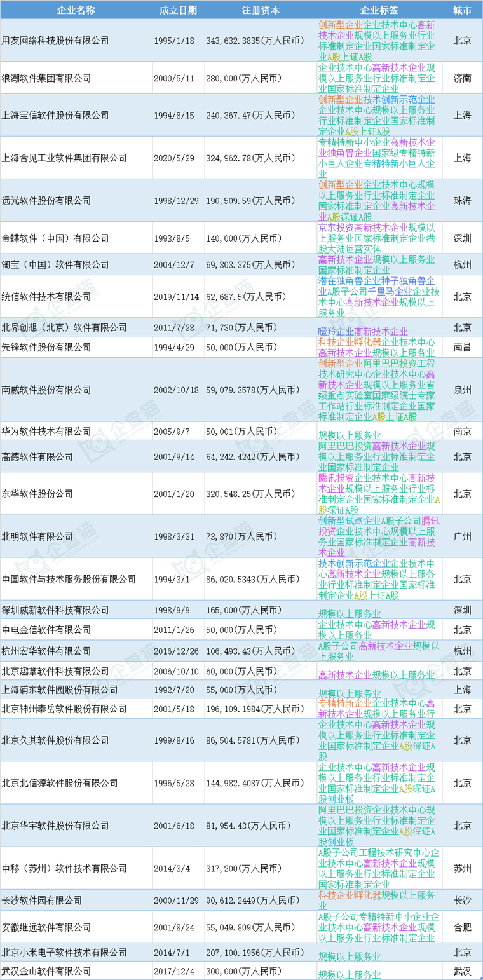Screen dimensions: 483x980
Task: Click 瞪羚企业 tag in 北界创想 row
Action: coord(336,331)
